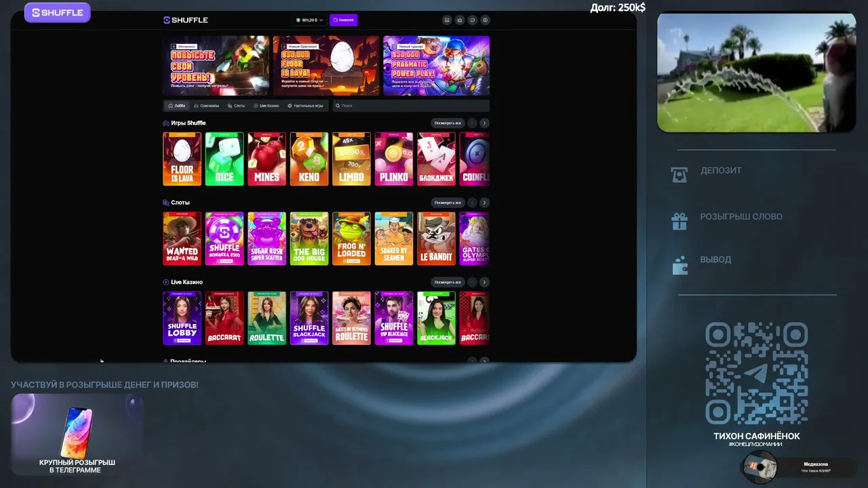Launch the Plinko game card
Screen dimensions: 868x488
pyautogui.click(x=394, y=159)
